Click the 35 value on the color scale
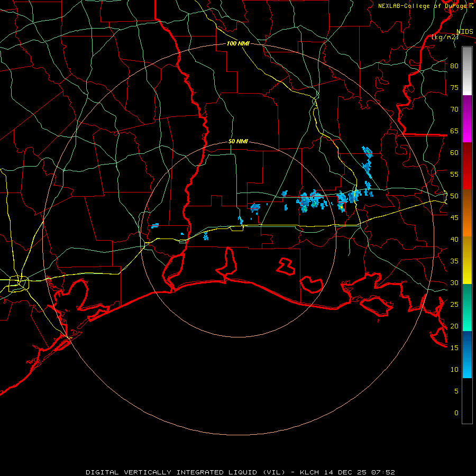Screen dimensions: 476x476 point(454,261)
